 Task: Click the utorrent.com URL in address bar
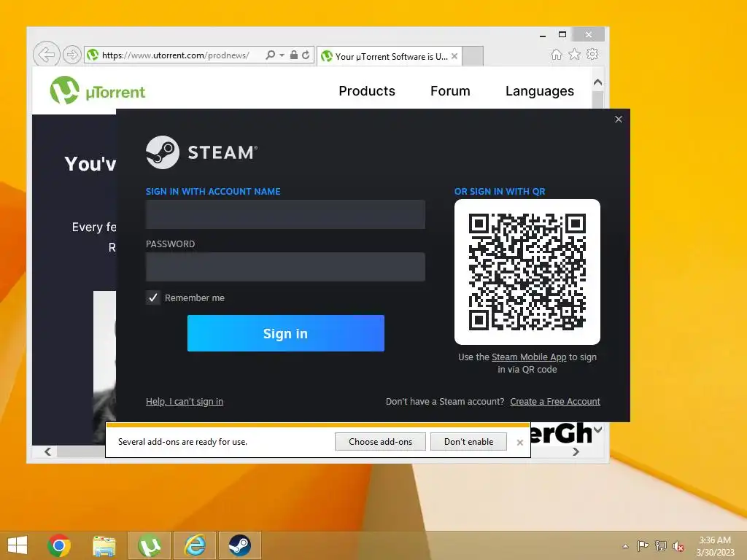tap(175, 55)
